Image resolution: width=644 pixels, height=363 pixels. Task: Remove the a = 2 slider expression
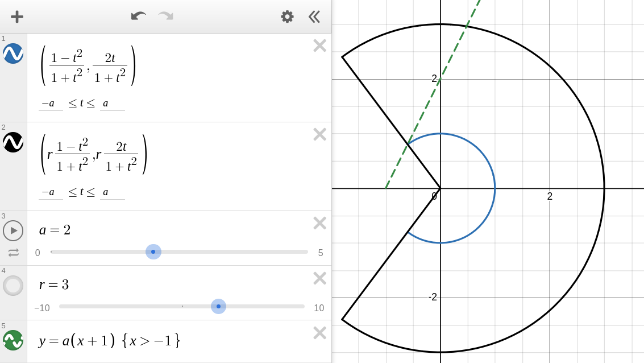320,223
